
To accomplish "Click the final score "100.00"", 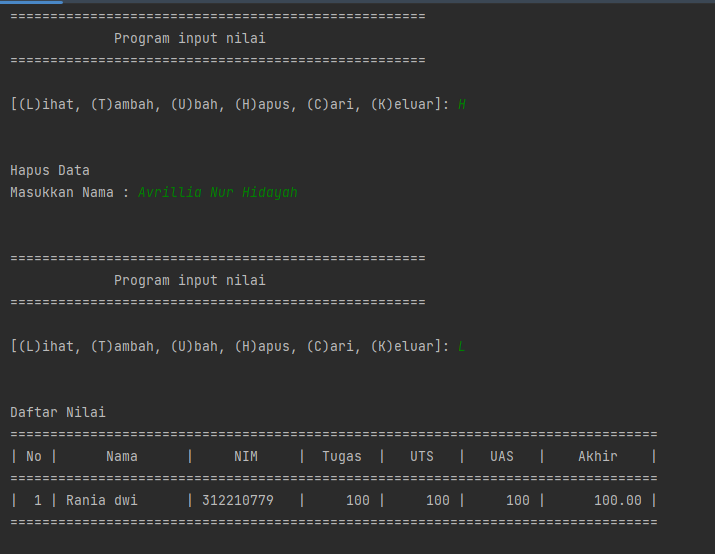I will coord(618,501).
